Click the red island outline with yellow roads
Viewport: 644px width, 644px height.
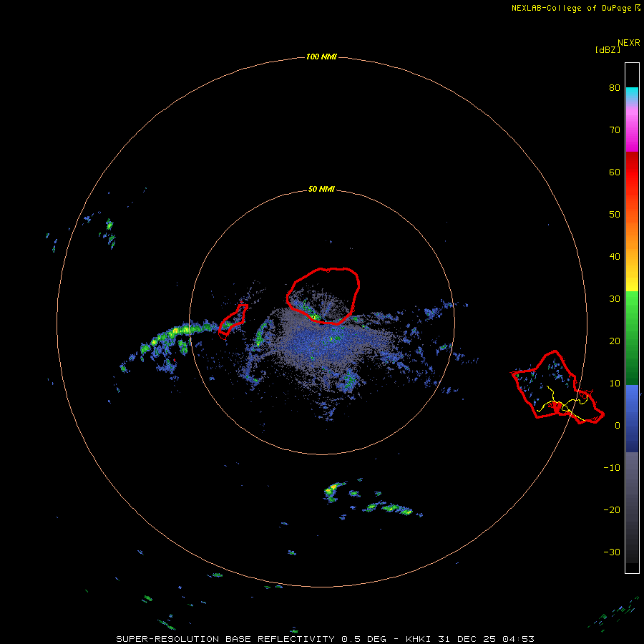[557, 387]
